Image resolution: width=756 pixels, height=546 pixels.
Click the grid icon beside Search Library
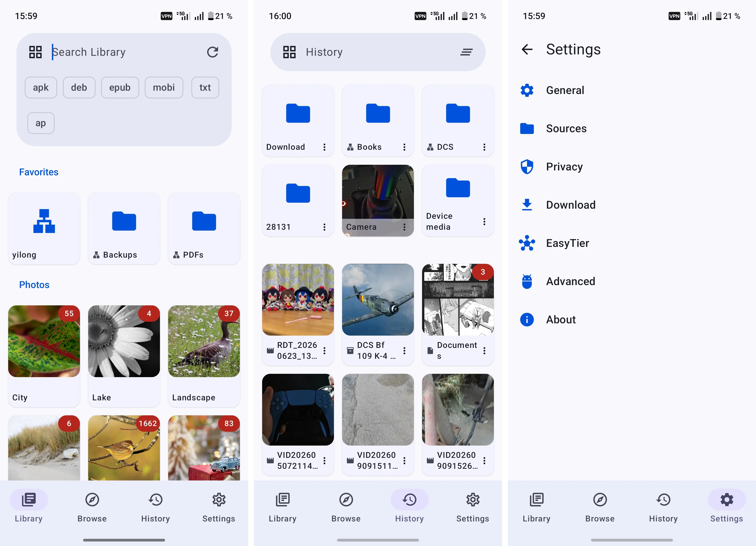(35, 52)
